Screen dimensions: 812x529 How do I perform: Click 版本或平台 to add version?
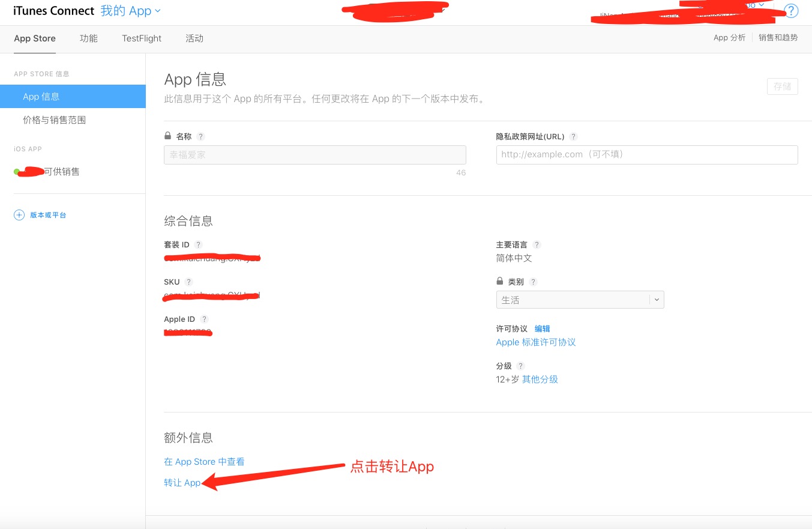pos(48,215)
